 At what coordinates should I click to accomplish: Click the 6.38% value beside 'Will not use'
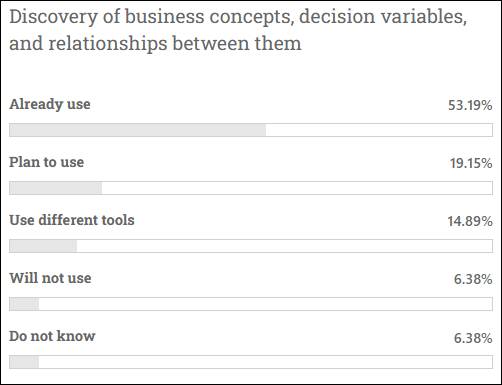pos(473,279)
